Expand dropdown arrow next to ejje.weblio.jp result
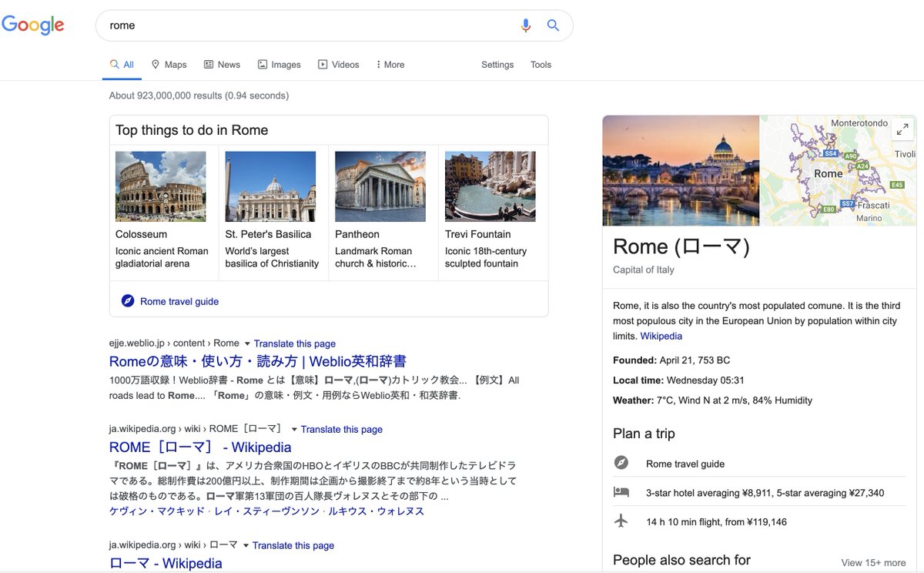 coord(247,343)
